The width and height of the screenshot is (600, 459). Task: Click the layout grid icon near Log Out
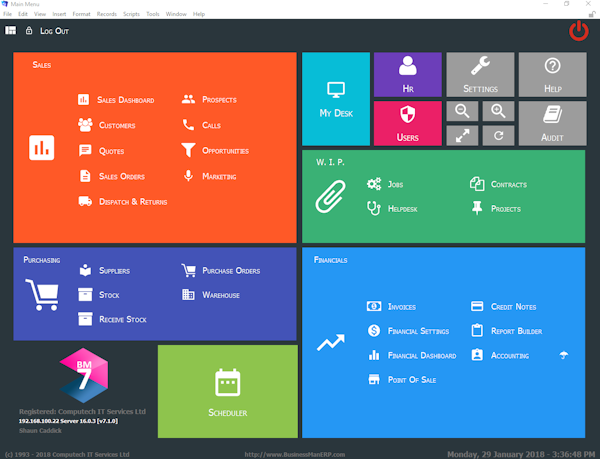point(11,31)
